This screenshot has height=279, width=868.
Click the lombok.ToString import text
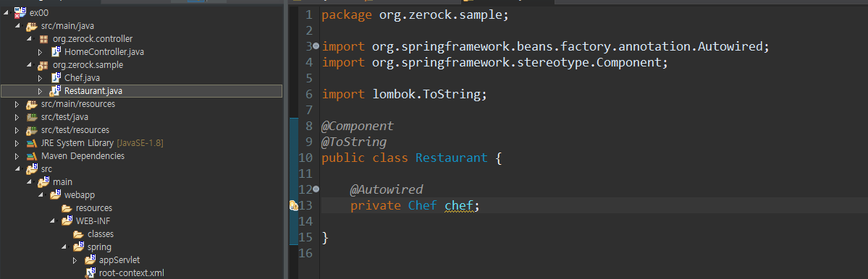tap(426, 95)
